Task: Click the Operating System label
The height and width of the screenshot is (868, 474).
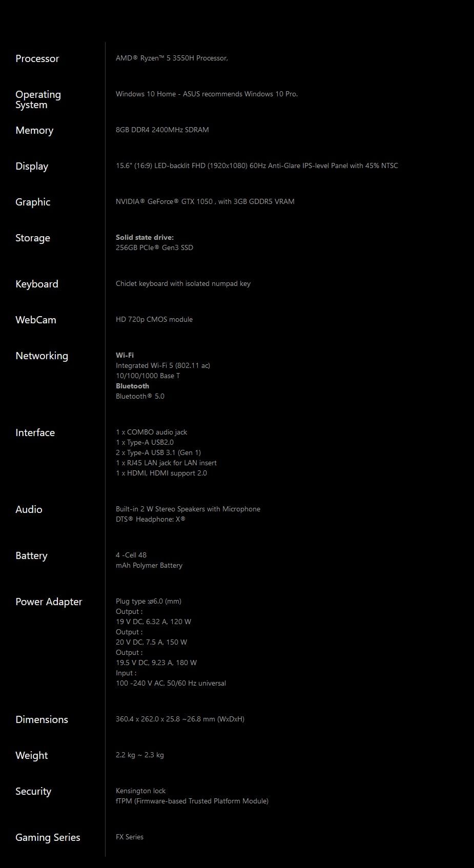Action: coord(38,99)
